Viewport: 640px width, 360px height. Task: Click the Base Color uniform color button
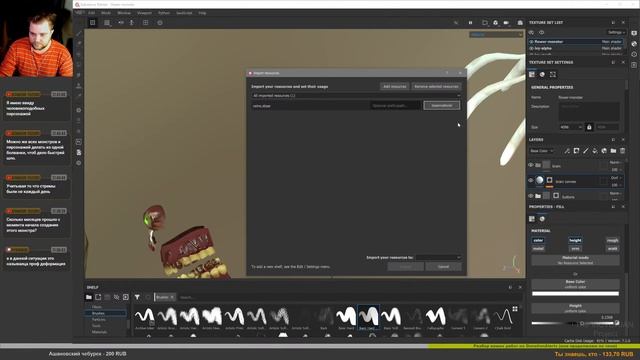coord(576,284)
